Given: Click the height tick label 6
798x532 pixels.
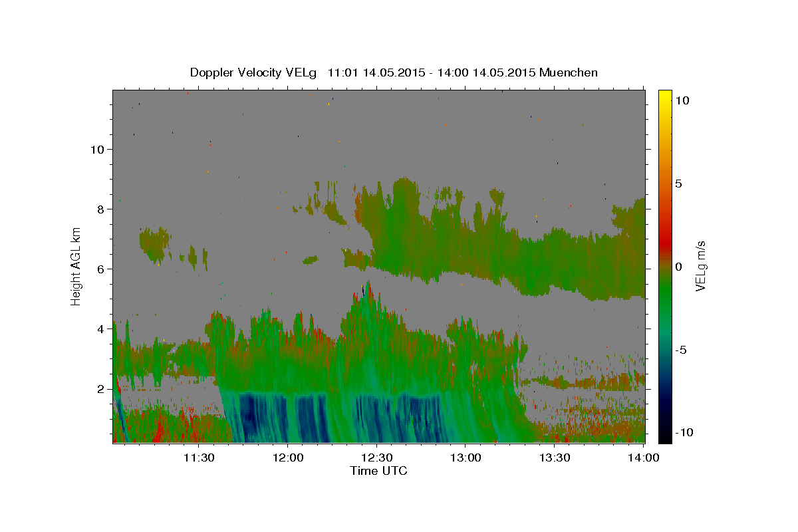Looking at the screenshot, I should [101, 269].
